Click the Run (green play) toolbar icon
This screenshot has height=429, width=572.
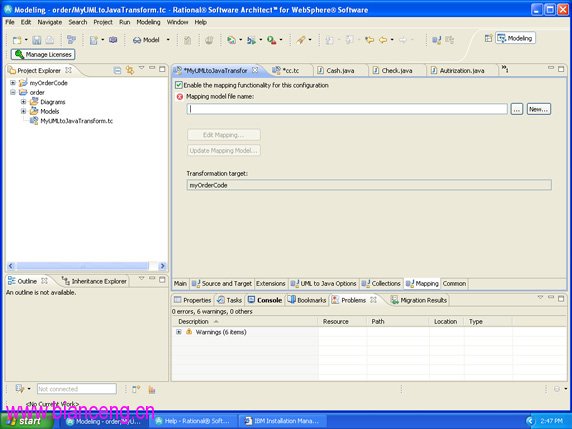(x=231, y=40)
